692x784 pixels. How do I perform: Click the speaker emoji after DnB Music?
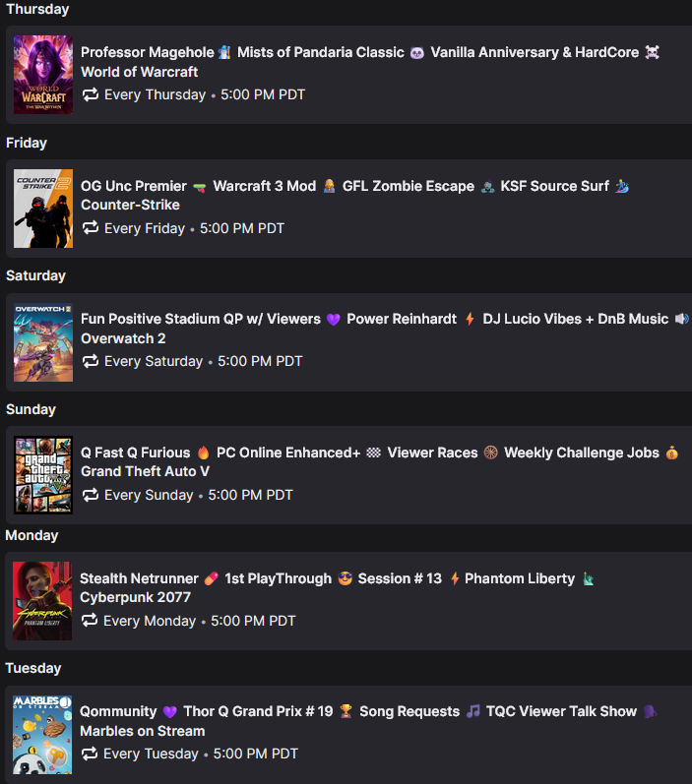coord(681,319)
